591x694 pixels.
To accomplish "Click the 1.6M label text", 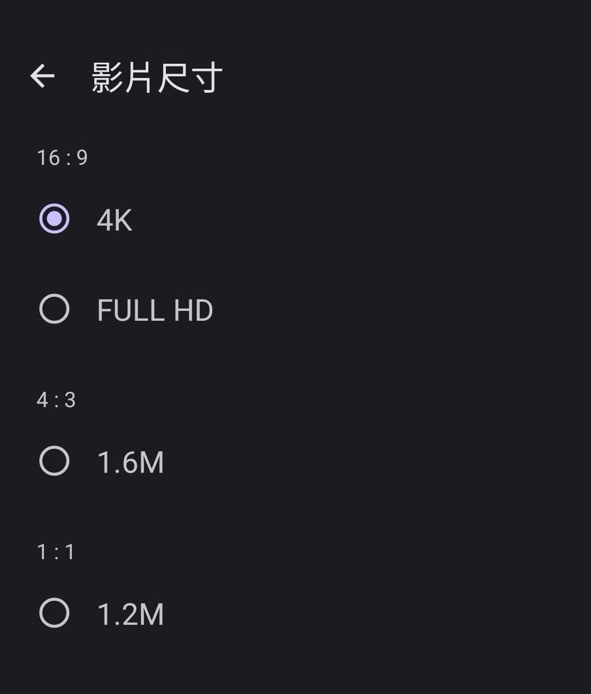I will coord(131,463).
